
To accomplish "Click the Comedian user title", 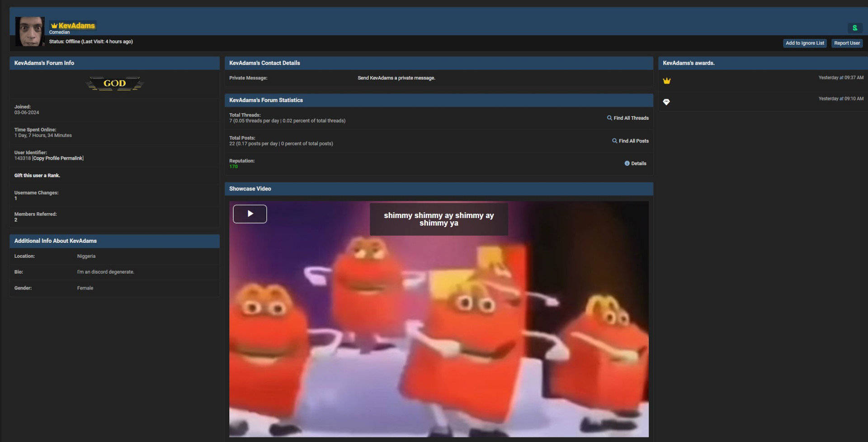I will click(59, 32).
